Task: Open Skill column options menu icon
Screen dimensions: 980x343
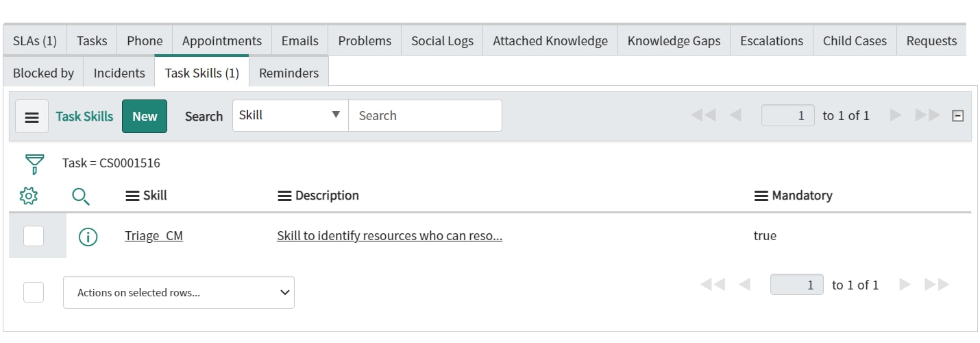Action: coord(133,196)
